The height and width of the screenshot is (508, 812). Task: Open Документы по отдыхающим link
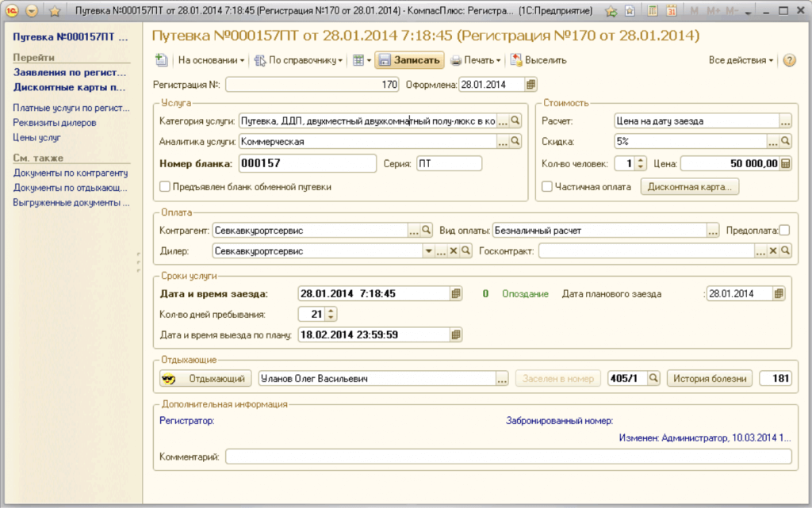(x=70, y=188)
